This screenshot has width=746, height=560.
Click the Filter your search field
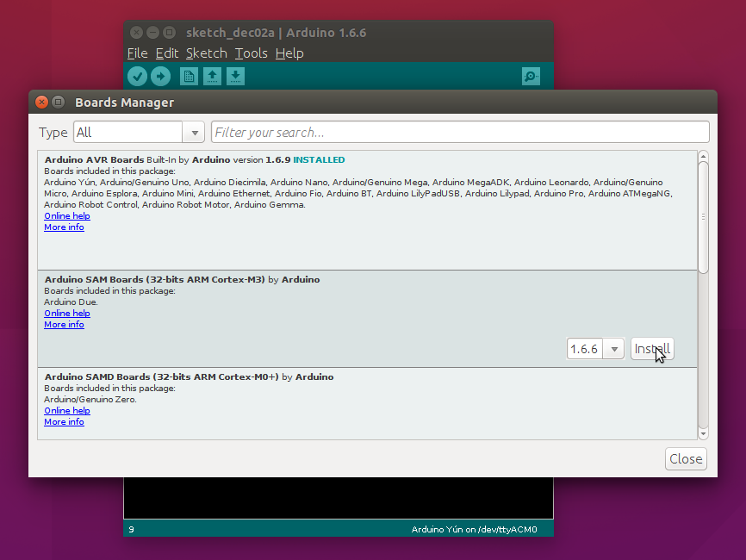point(460,132)
